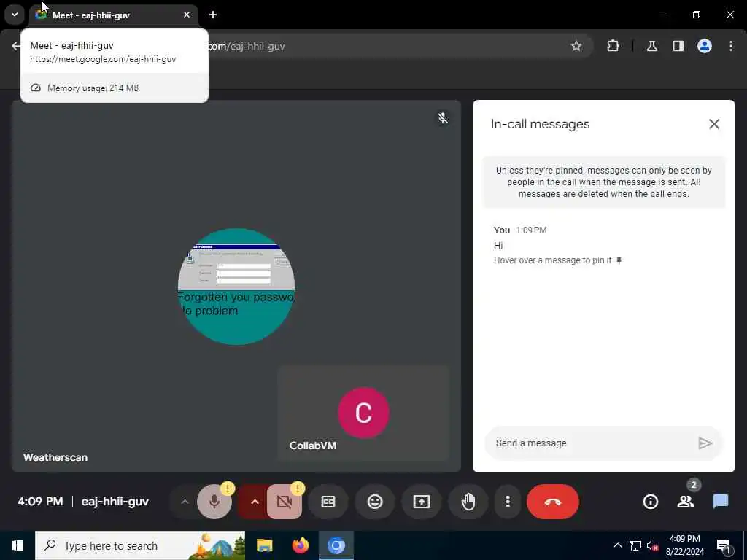Screen dimensions: 747x560
Task: Open network status tray icon
Action: tap(635, 545)
